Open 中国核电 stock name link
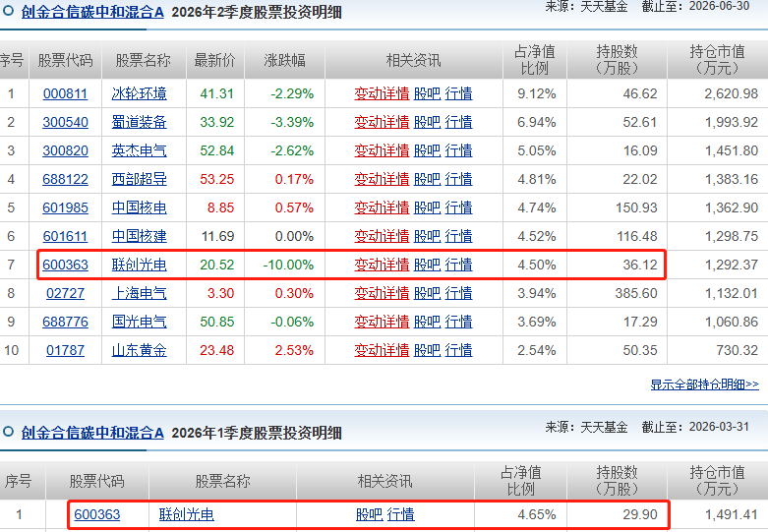The width and height of the screenshot is (768, 532). click(x=139, y=207)
